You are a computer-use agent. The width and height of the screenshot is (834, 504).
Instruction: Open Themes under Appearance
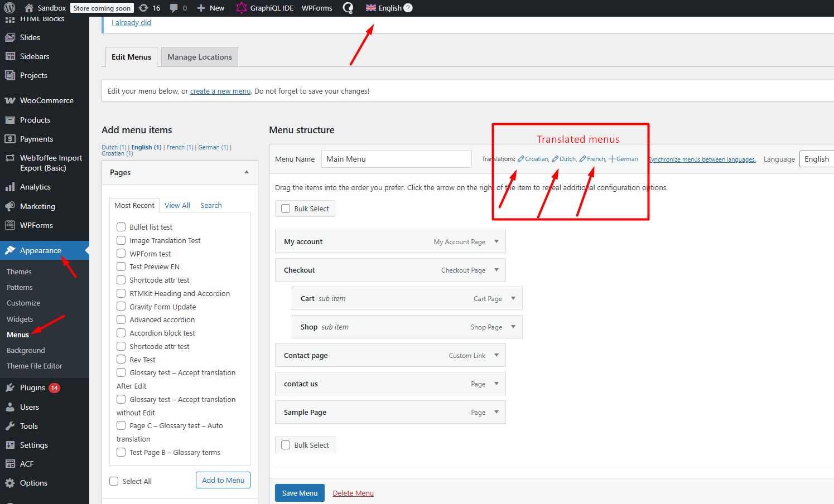[x=19, y=272]
